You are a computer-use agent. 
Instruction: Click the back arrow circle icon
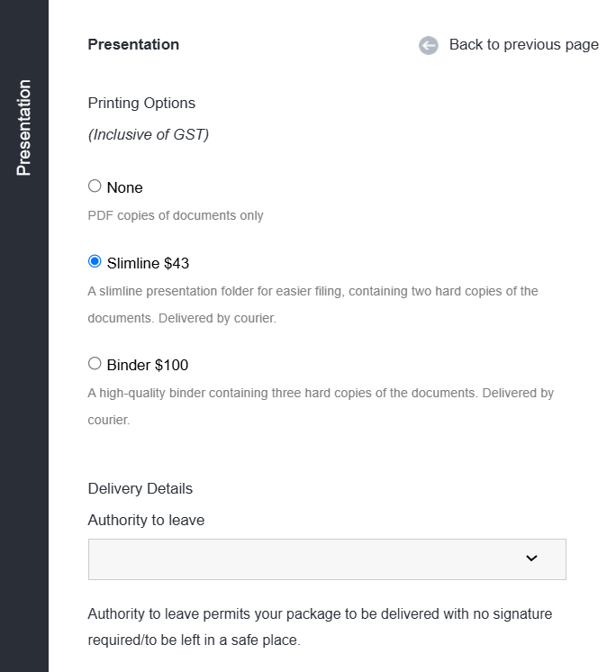coord(428,45)
